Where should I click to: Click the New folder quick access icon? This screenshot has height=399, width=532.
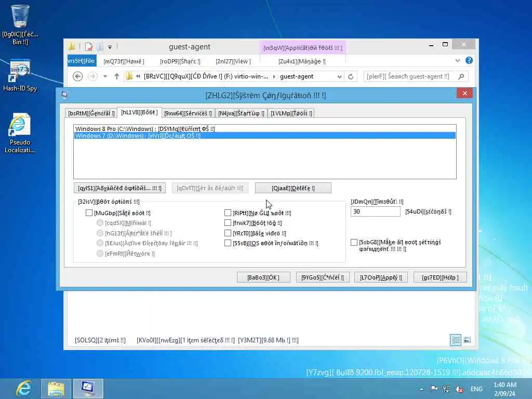(x=100, y=47)
